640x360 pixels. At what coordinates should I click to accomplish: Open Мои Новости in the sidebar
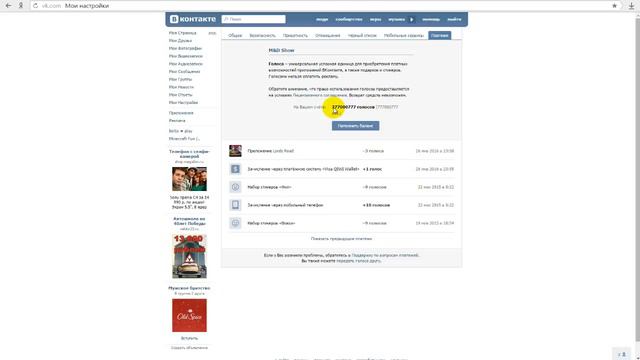[181, 87]
